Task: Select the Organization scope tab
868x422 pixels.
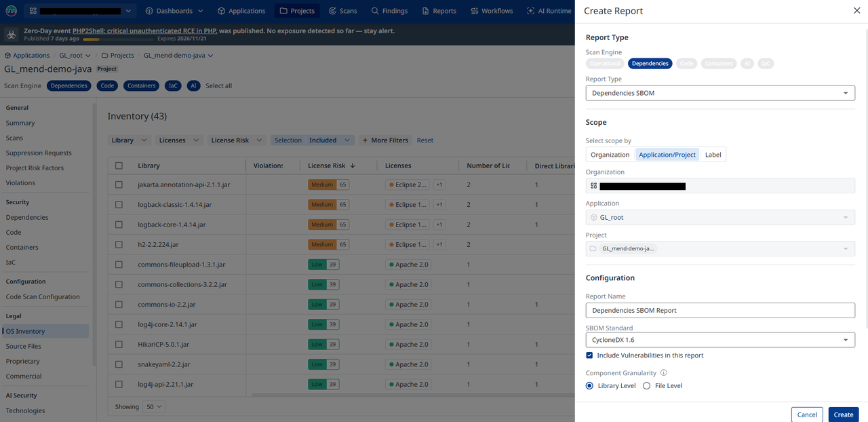Action: coord(610,155)
